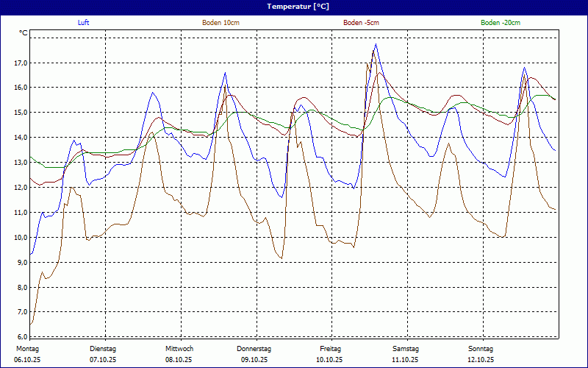Select the 'Freitag' day label
The image size is (588, 368).
(x=330, y=349)
